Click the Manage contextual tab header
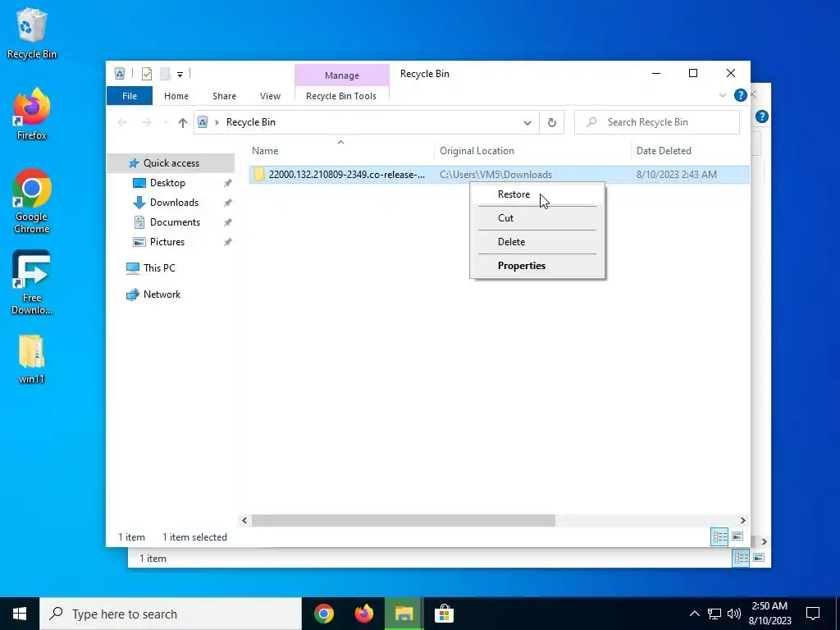This screenshot has height=630, width=840. coord(342,75)
